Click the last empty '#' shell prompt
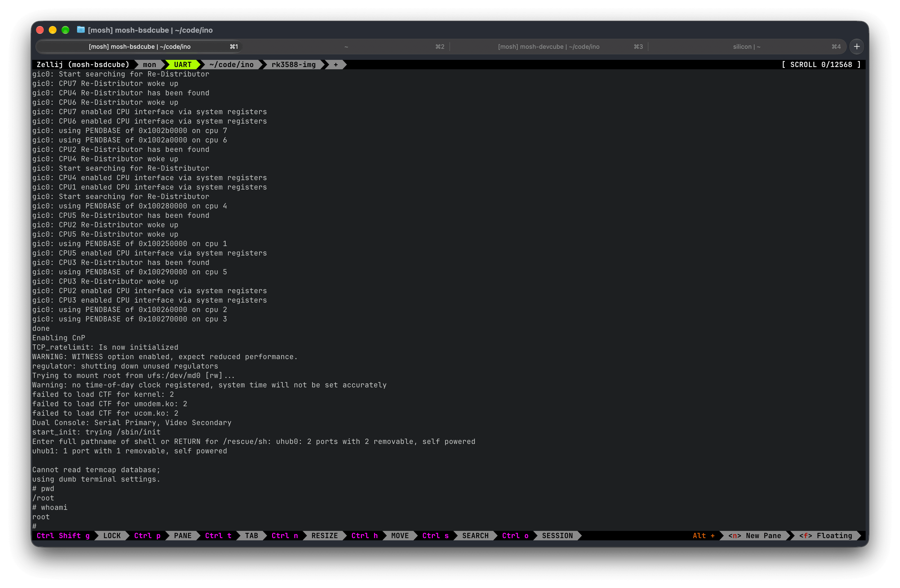 click(34, 526)
